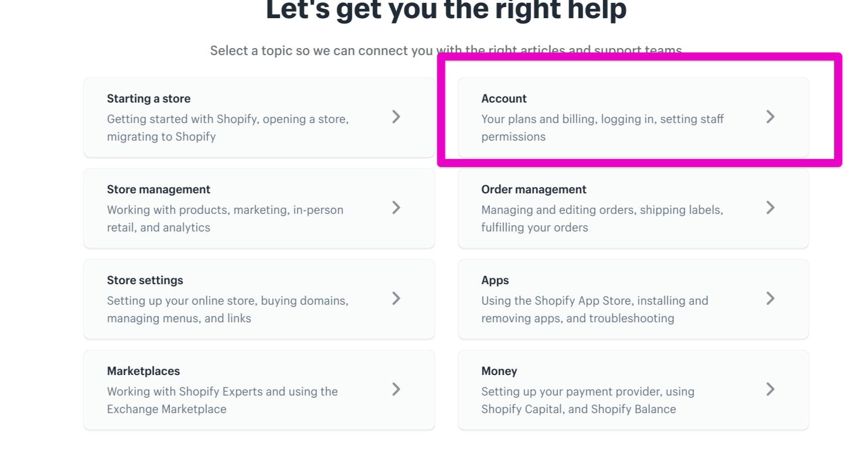Click the chevron arrow on Starting a store
The width and height of the screenshot is (868, 460).
point(396,117)
